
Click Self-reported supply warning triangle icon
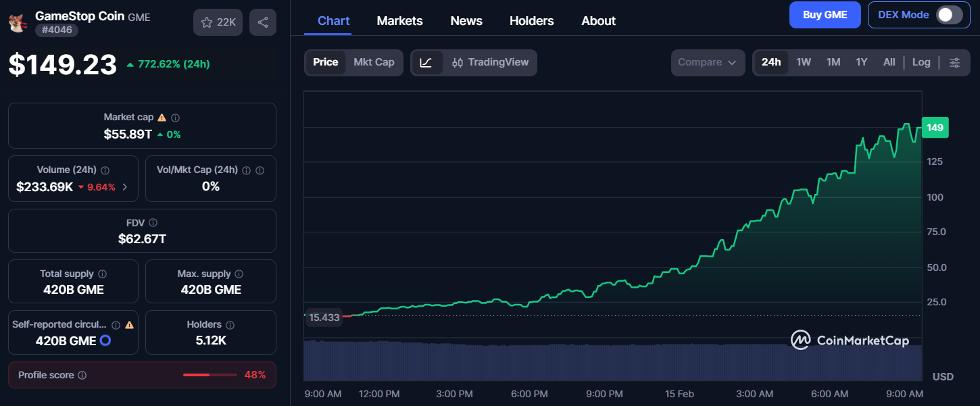(x=129, y=325)
